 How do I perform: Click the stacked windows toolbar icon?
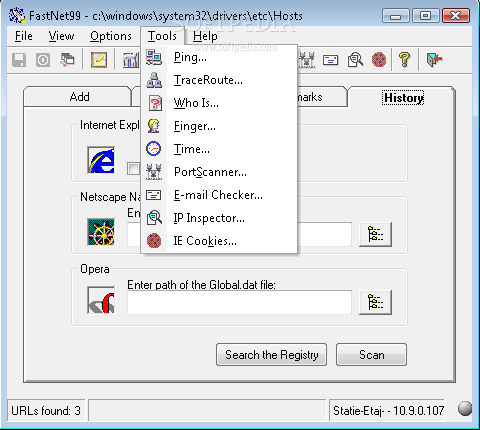[x=67, y=60]
